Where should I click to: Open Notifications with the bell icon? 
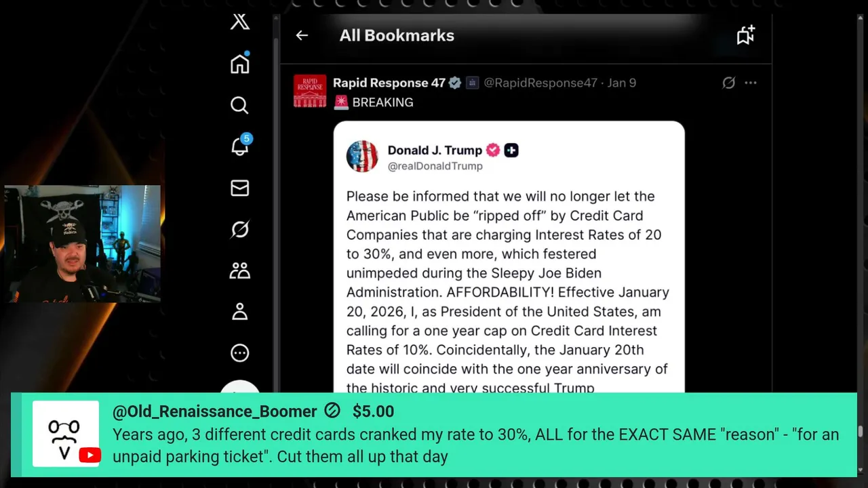point(240,146)
